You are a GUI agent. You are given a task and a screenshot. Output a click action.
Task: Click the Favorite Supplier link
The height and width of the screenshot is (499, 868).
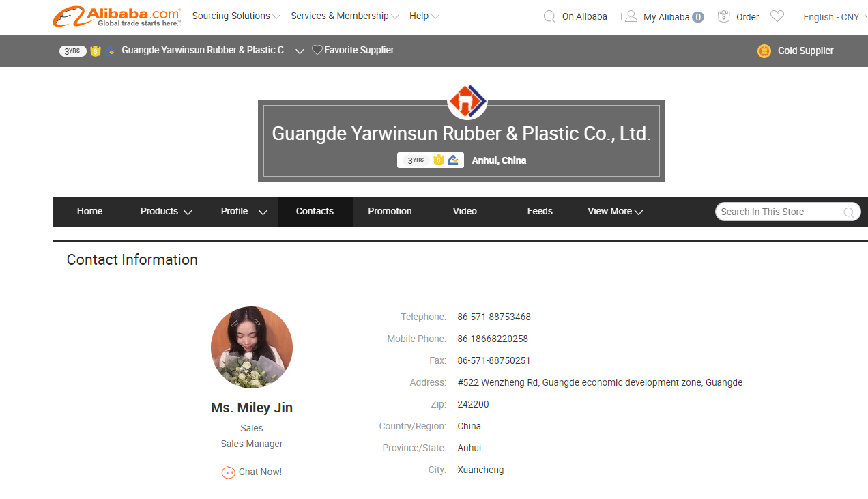(359, 50)
